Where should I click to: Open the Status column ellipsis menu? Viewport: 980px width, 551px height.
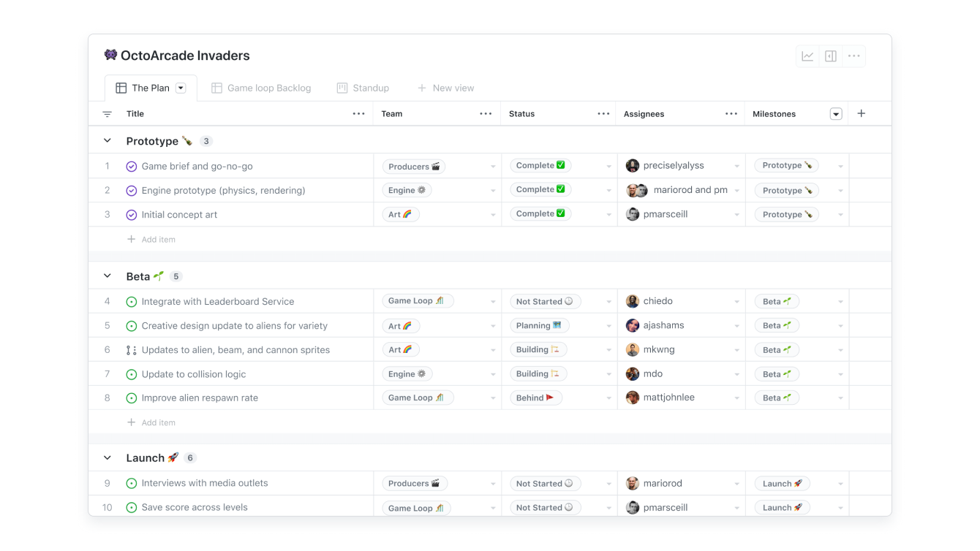pyautogui.click(x=604, y=113)
